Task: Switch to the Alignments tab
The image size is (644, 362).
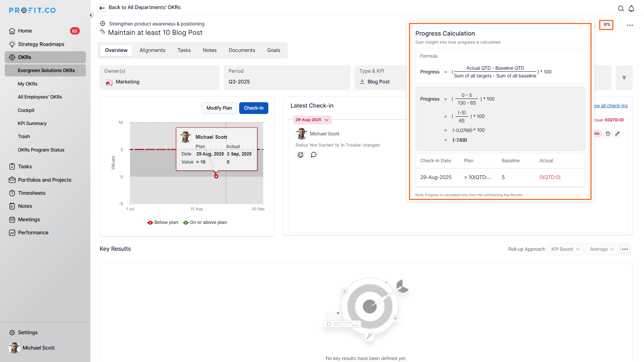Action: [x=152, y=50]
